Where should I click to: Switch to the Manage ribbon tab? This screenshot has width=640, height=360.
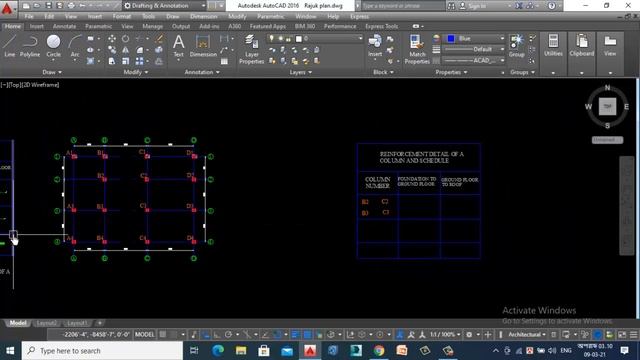point(152,26)
